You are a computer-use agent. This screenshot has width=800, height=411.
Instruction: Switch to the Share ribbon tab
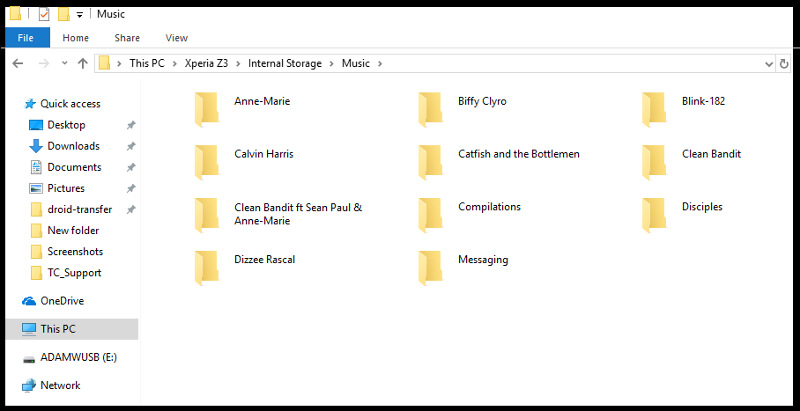tap(127, 38)
